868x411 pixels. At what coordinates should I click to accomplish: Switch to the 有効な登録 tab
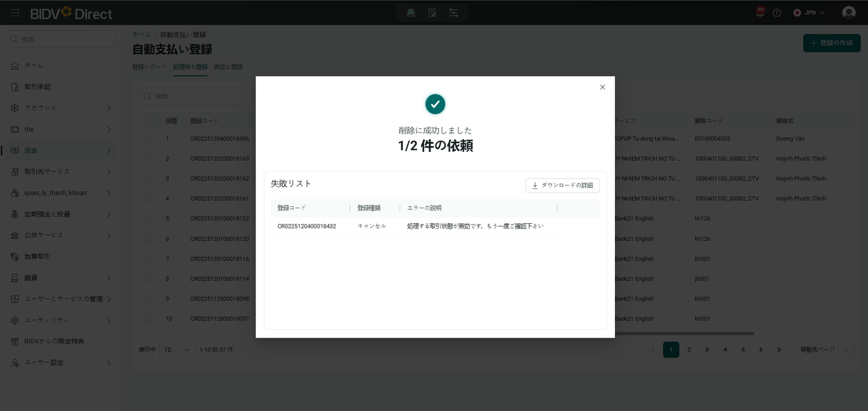click(x=228, y=67)
